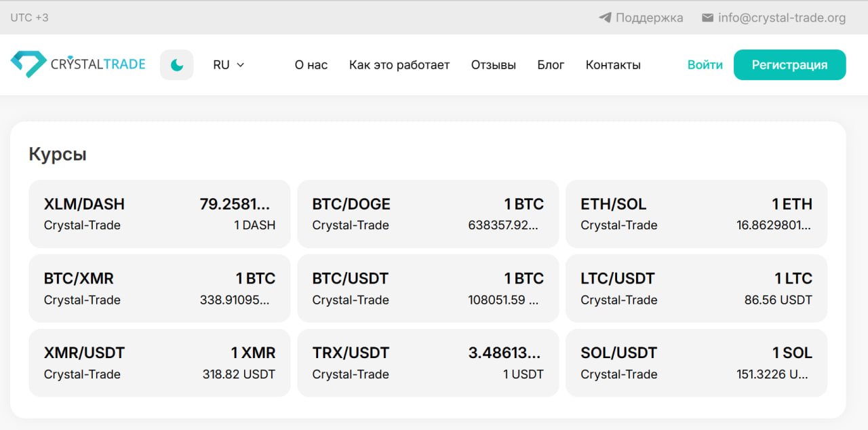Open the BTC/DOGE rate card

[x=428, y=214]
